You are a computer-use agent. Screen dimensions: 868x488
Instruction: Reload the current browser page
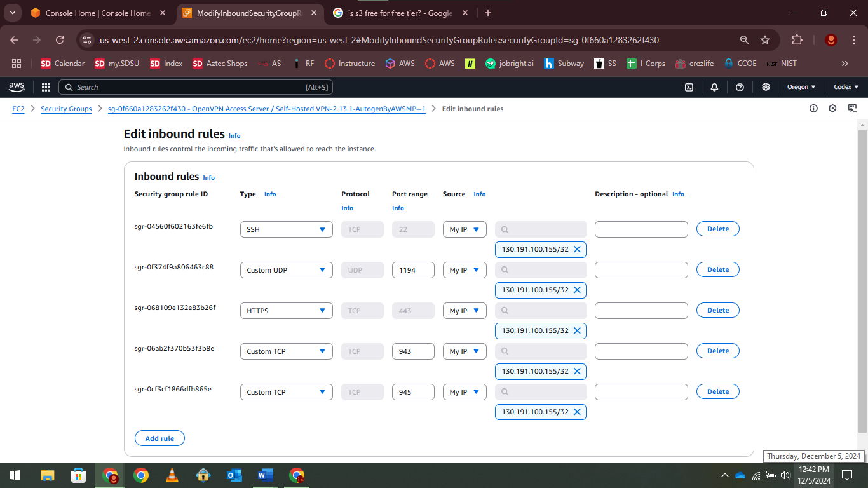click(60, 40)
